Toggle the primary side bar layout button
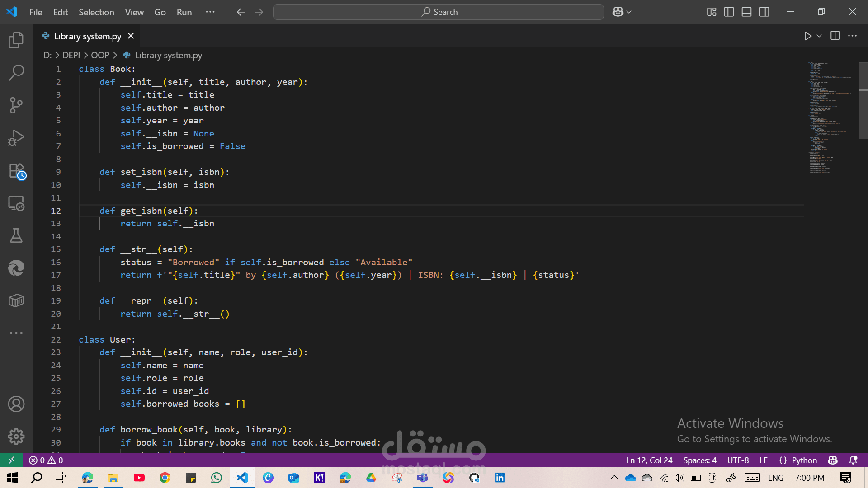This screenshot has height=488, width=868. click(729, 12)
